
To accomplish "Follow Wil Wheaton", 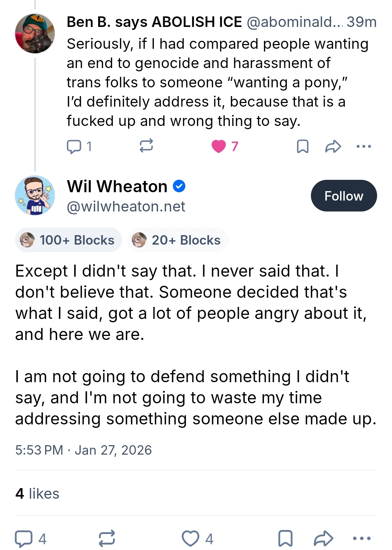I will 344,196.
